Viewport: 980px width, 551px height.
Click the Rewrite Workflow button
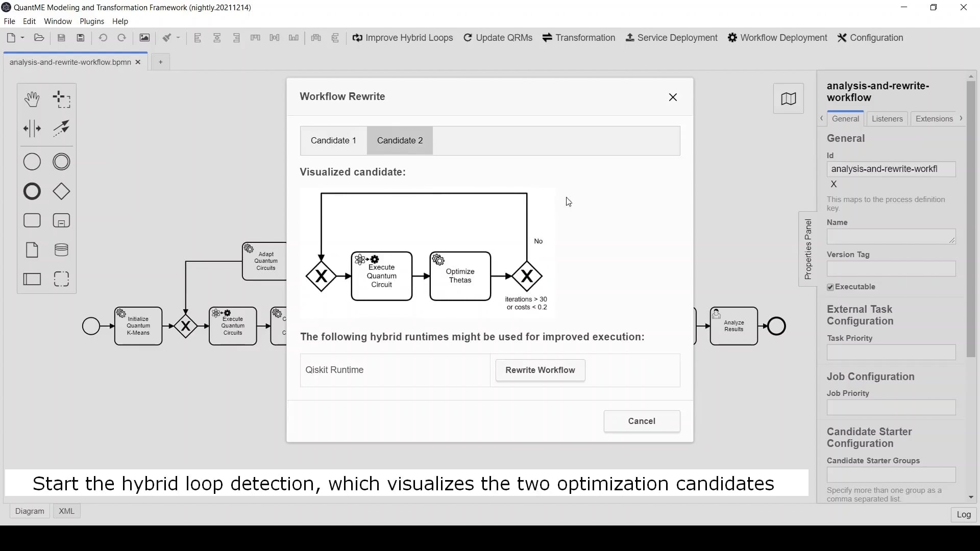click(540, 370)
